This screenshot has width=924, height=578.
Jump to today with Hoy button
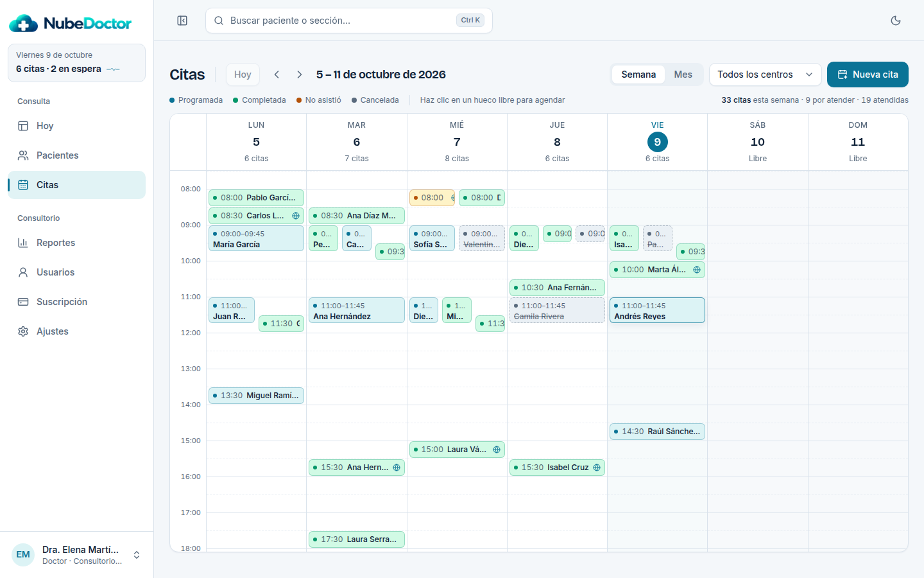[x=243, y=74]
